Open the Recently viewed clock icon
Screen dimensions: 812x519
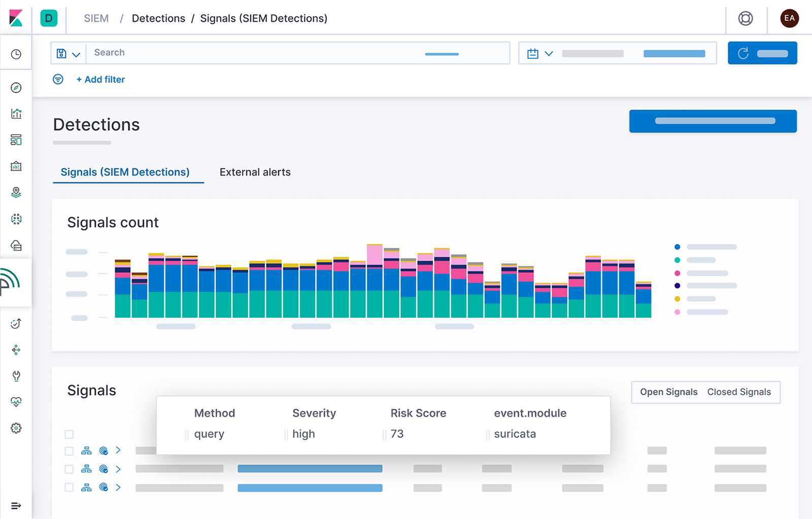click(16, 54)
